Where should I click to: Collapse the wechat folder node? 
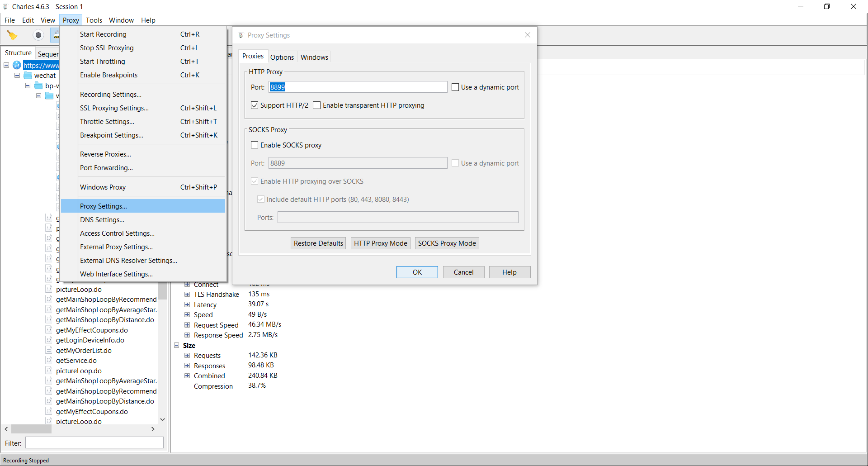coord(17,76)
